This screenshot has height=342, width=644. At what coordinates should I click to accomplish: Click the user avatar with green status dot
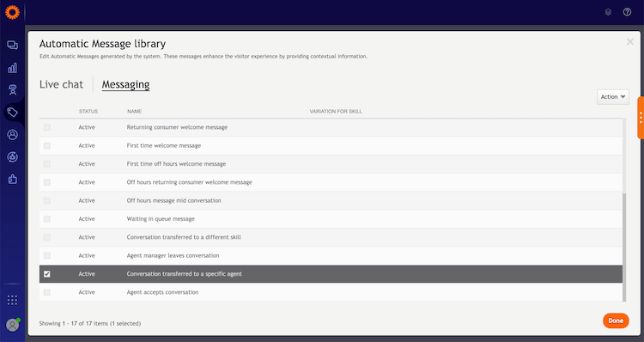coord(13,324)
